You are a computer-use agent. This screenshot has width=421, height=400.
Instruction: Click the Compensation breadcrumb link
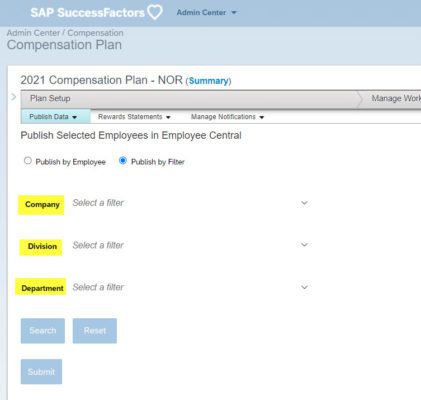95,33
